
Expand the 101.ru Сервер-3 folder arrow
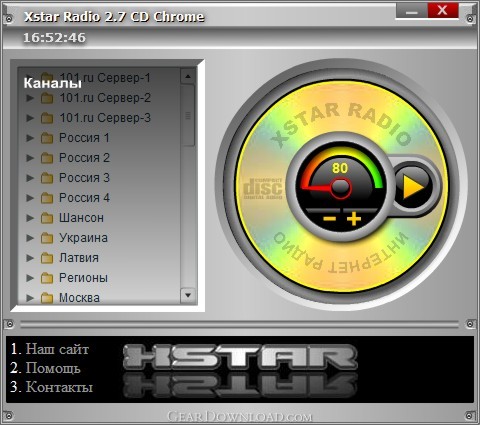(30, 118)
